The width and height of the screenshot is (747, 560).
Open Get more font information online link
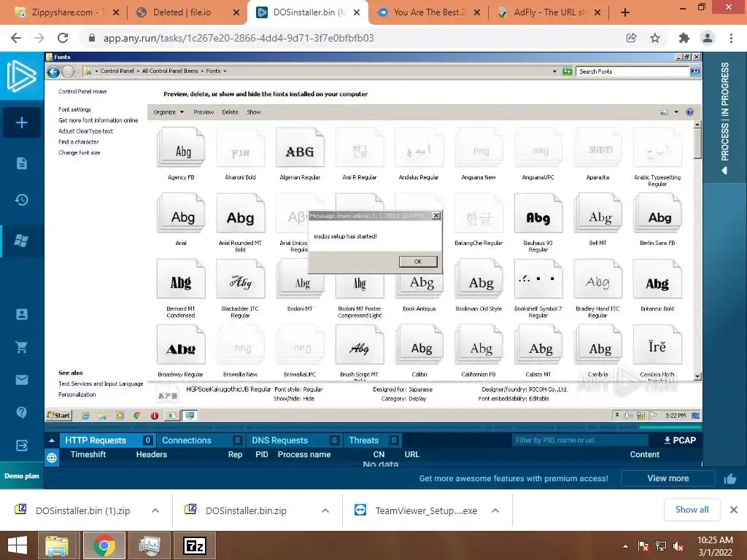coord(98,120)
